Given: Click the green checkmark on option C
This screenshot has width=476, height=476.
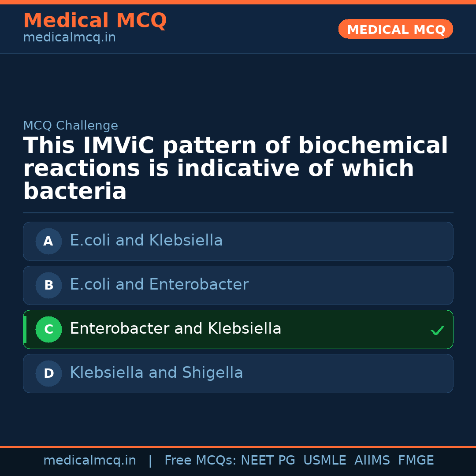Looking at the screenshot, I should click(x=437, y=330).
